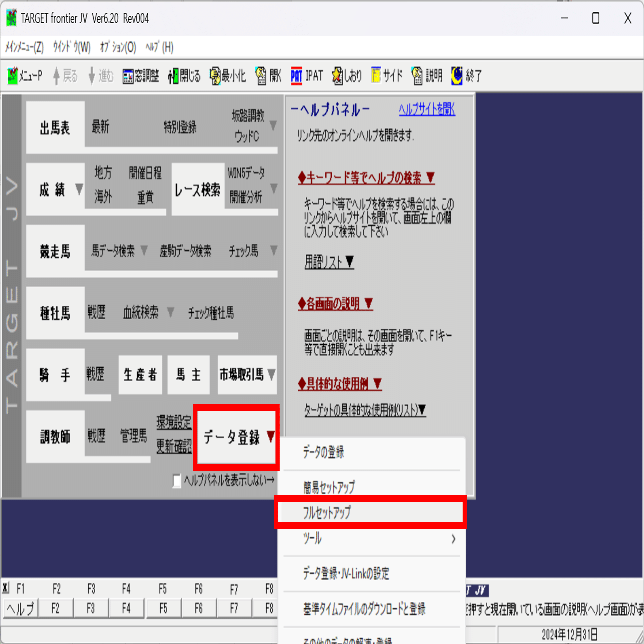Click the 騎手 button
644x644 pixels.
(55, 375)
